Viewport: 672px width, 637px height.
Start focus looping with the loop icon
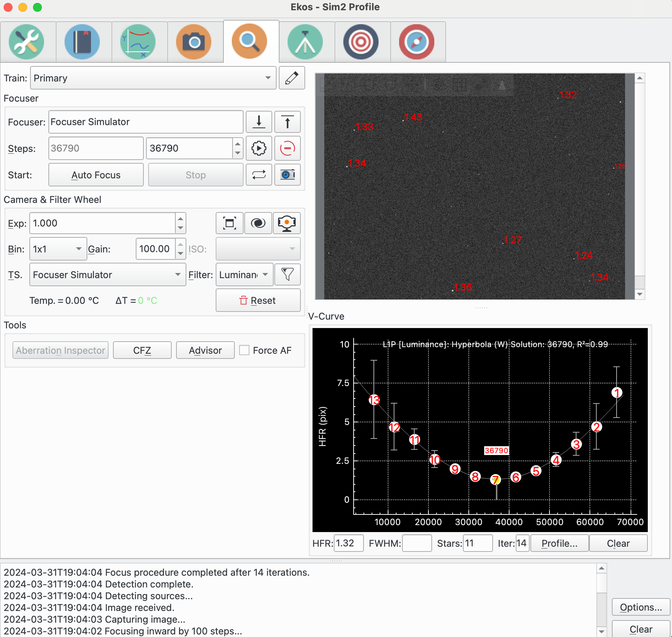[259, 175]
